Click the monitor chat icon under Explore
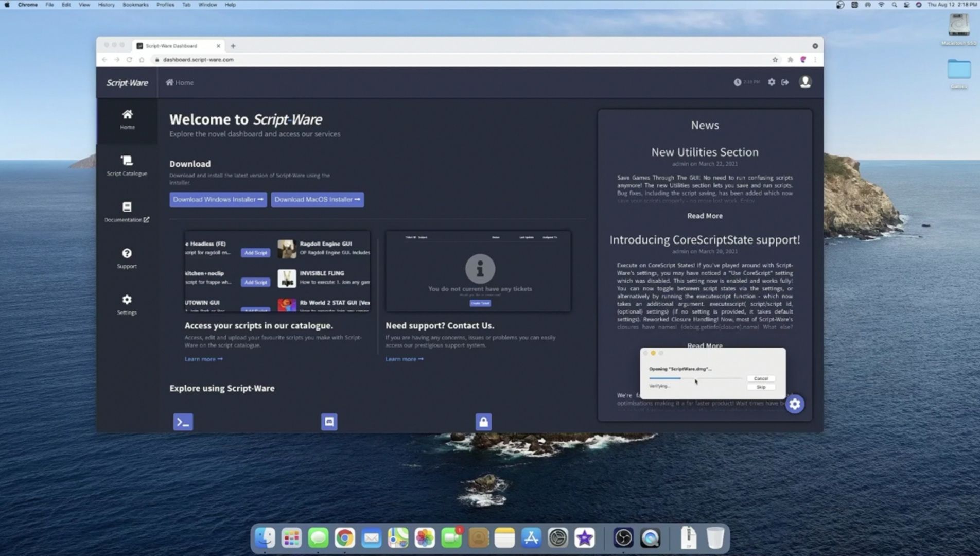 [x=329, y=422]
